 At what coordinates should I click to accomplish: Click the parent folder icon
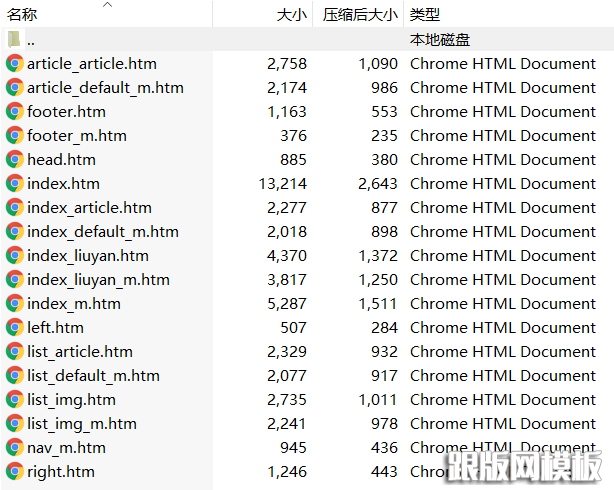click(15, 40)
